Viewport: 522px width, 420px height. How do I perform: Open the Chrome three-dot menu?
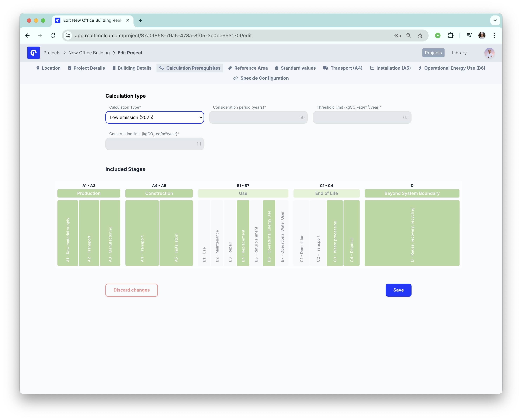(494, 35)
